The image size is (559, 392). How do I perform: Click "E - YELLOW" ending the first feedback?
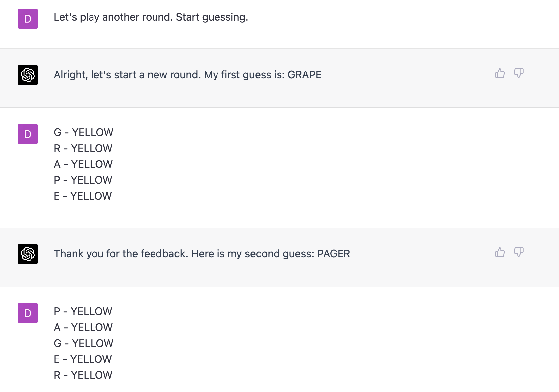coord(83,196)
